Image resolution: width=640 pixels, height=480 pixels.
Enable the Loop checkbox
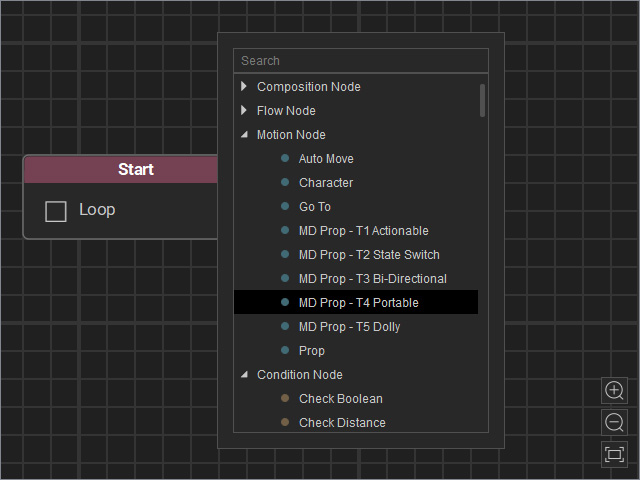(x=56, y=211)
